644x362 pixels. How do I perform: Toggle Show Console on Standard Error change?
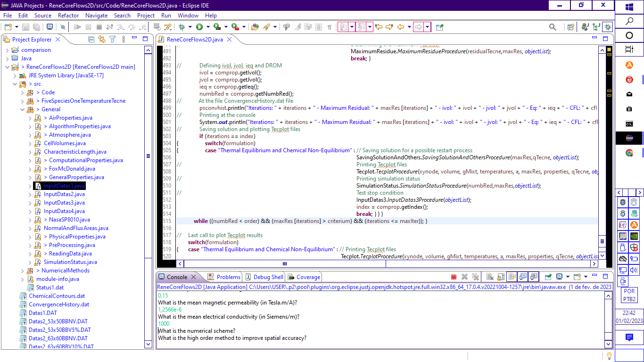click(x=534, y=277)
